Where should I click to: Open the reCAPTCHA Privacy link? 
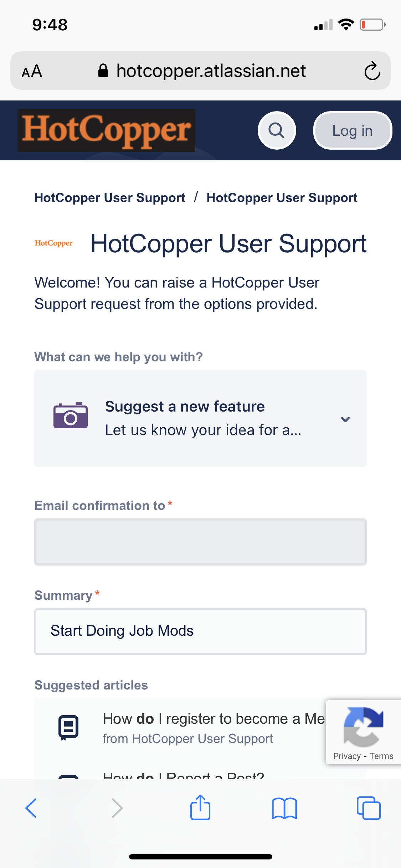pyautogui.click(x=347, y=756)
